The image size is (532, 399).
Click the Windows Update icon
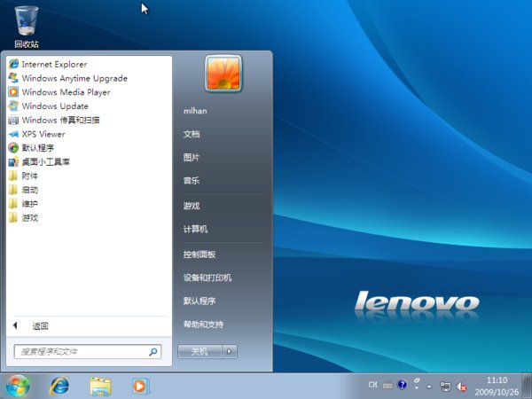pos(13,106)
